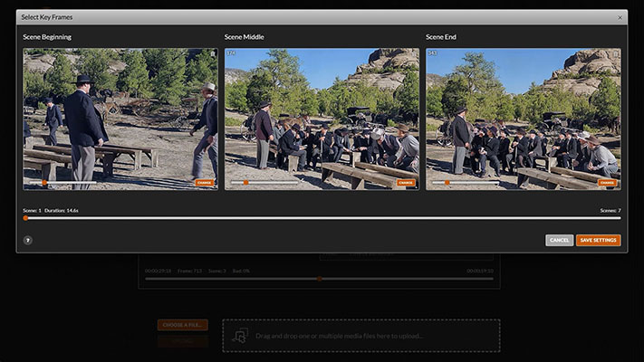Viewport: 644px width, 362px height.
Task: Click the 'Scene End' heading
Action: pos(441,37)
